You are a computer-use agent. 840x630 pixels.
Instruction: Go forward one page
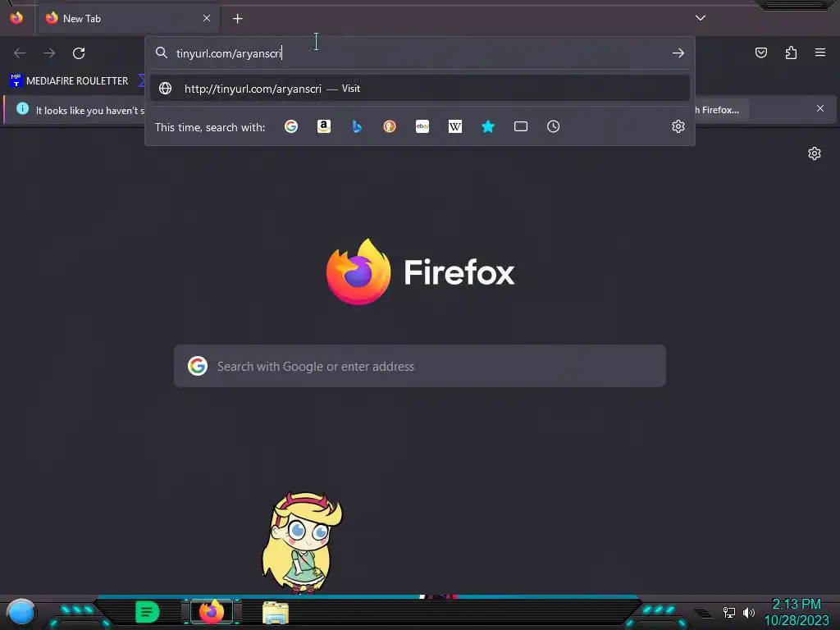pyautogui.click(x=49, y=53)
